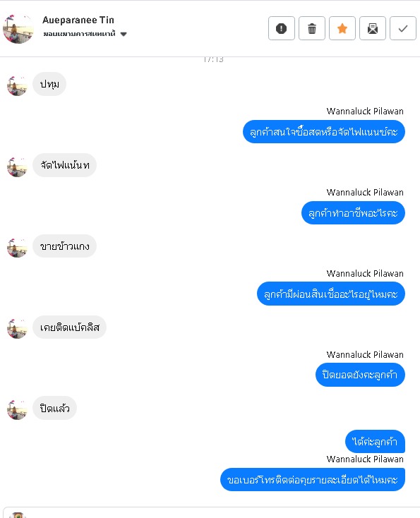Click customer avatar beside ขายข้าวแกง message
420x518 pixels.
coord(17,248)
